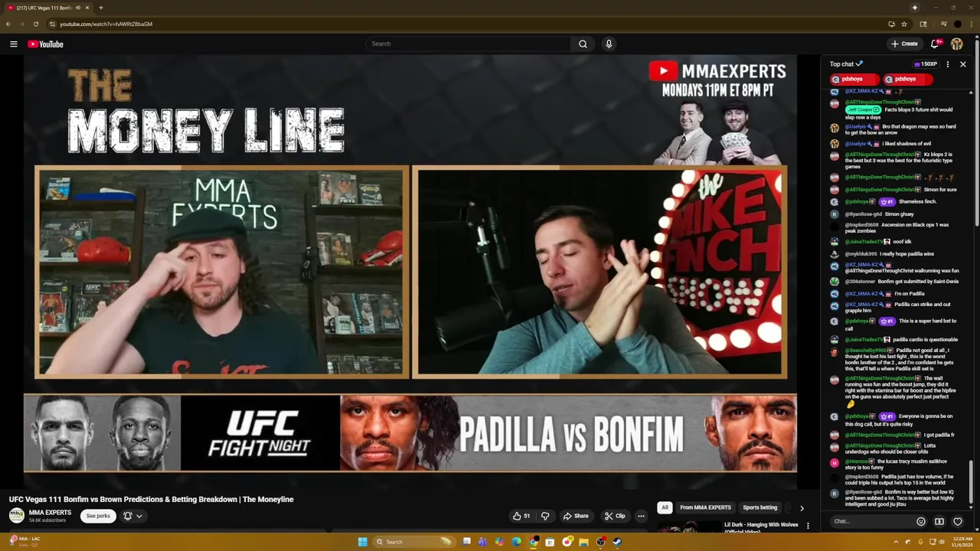Click the magnifier search button
980x551 pixels.
pyautogui.click(x=583, y=44)
